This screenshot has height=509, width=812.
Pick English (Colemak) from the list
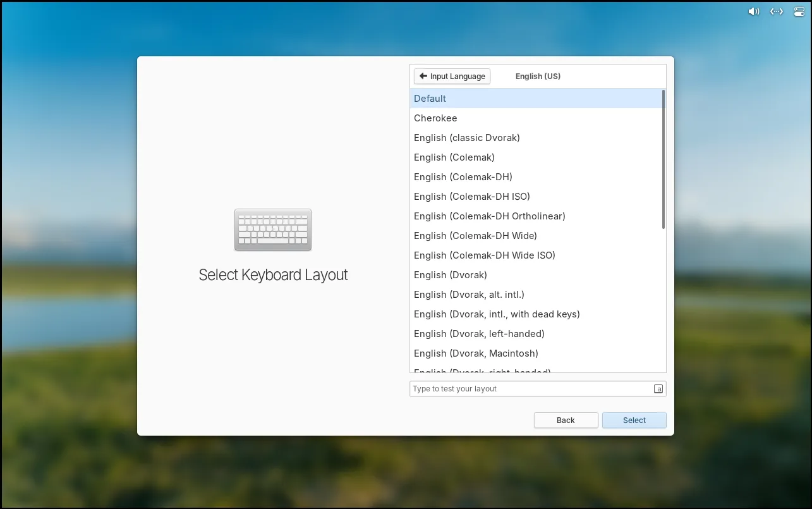point(454,157)
